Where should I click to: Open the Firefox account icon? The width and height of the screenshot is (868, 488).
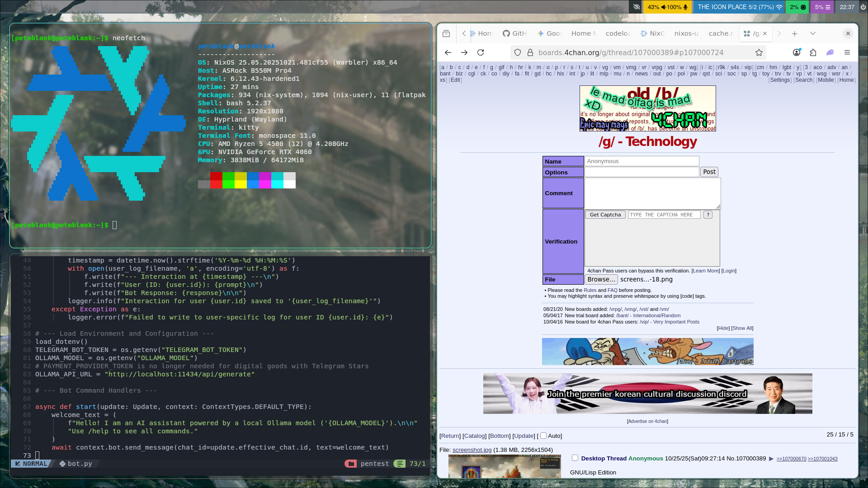[x=797, y=52]
